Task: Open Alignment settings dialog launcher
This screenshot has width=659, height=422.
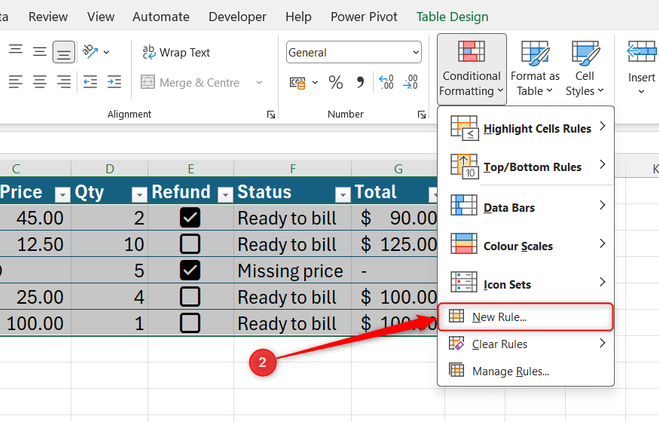Action: [x=271, y=114]
